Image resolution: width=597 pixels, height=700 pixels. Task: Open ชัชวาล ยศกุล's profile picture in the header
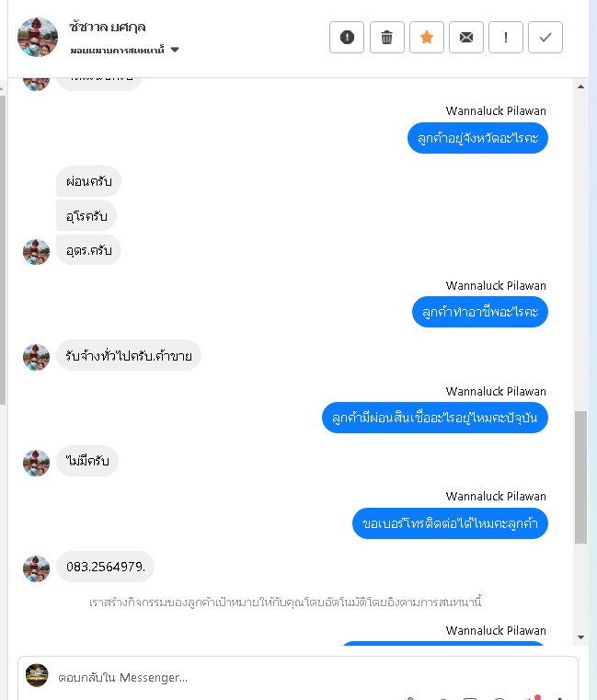(x=38, y=37)
